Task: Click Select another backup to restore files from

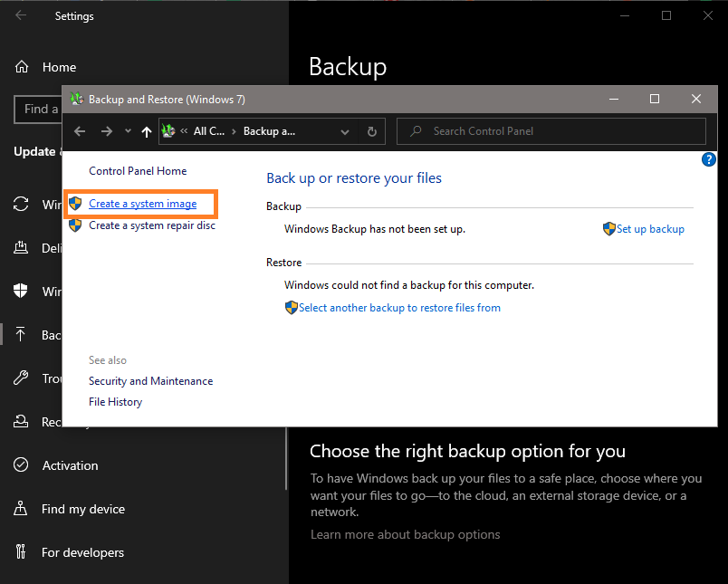Action: tap(399, 308)
